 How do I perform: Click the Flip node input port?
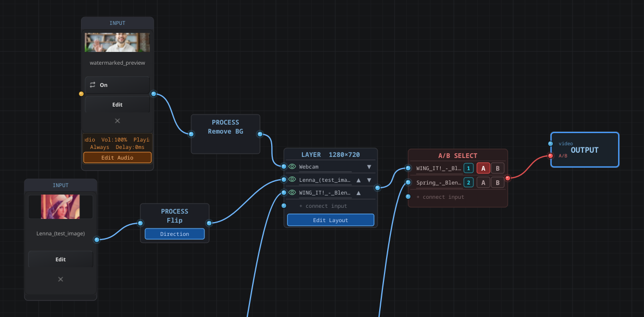pyautogui.click(x=140, y=223)
